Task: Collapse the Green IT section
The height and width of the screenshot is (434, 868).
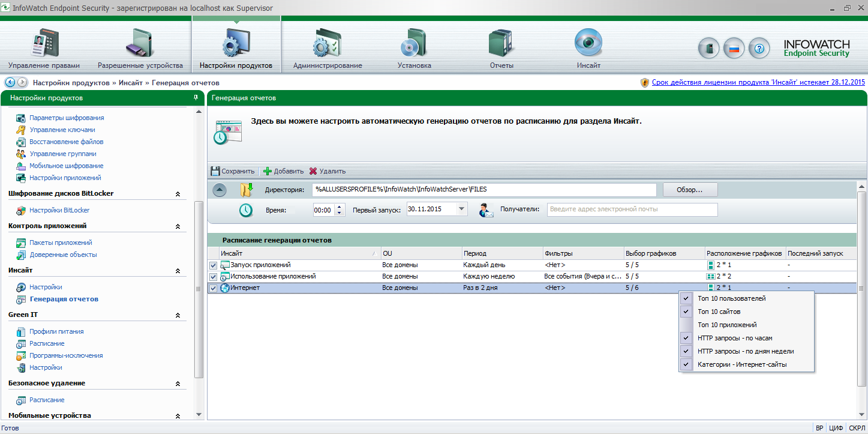Action: 178,315
